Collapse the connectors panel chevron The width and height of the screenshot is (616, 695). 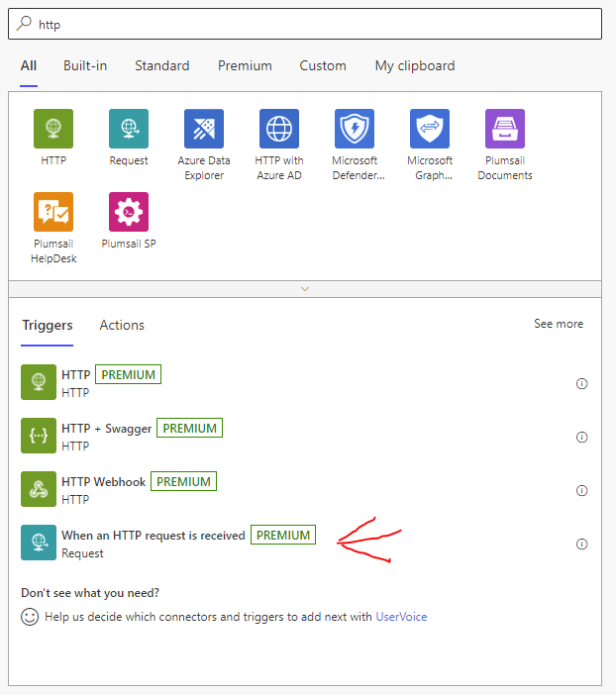pos(305,289)
